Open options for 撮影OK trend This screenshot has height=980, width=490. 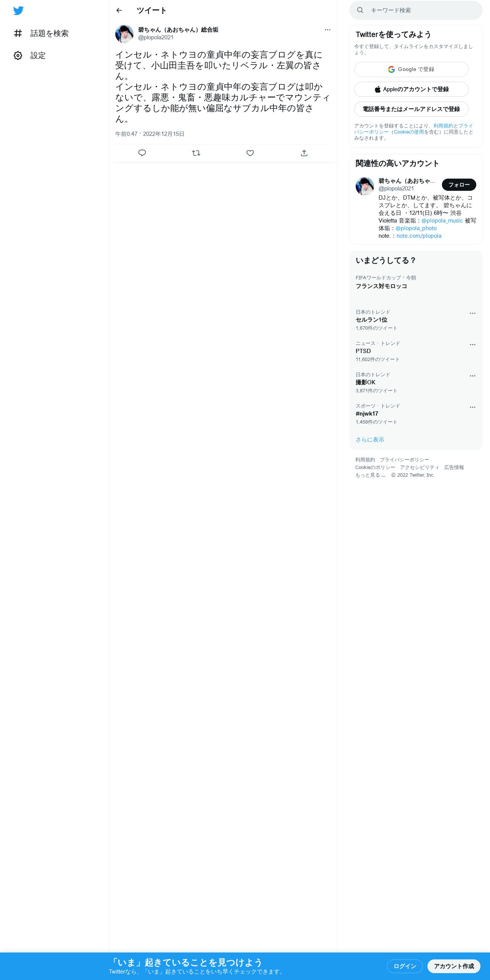click(x=472, y=376)
